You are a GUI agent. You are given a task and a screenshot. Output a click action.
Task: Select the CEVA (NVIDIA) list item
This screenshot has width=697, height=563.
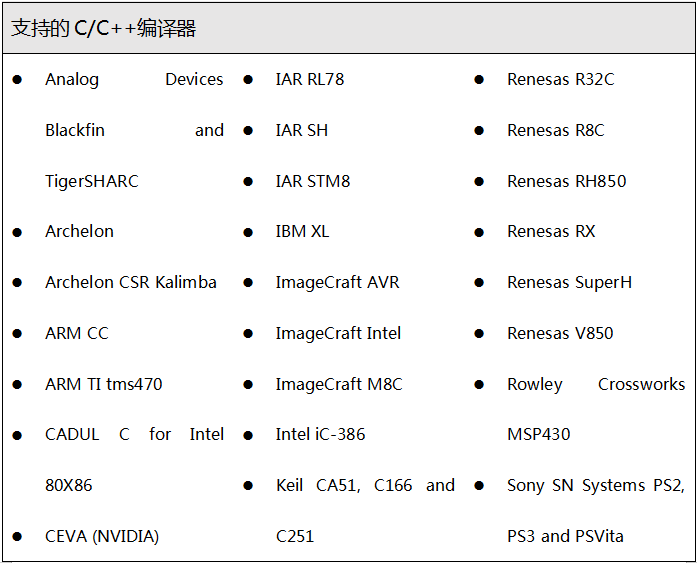pyautogui.click(x=102, y=536)
